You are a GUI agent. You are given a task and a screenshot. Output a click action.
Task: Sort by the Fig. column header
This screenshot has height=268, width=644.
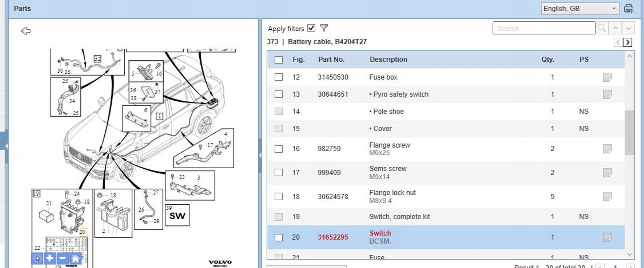point(299,59)
